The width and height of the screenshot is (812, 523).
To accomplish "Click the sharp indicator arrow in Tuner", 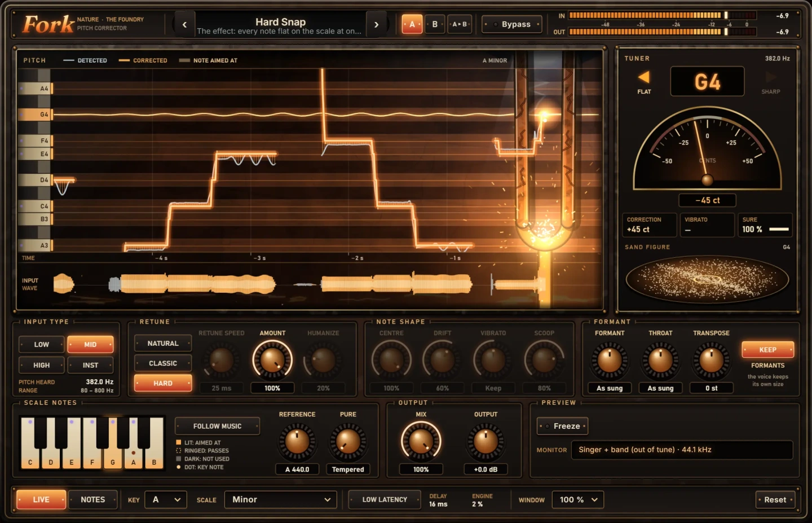I will coord(771,77).
